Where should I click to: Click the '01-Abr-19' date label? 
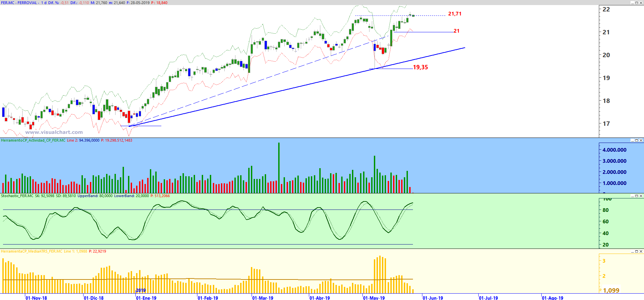(320, 298)
